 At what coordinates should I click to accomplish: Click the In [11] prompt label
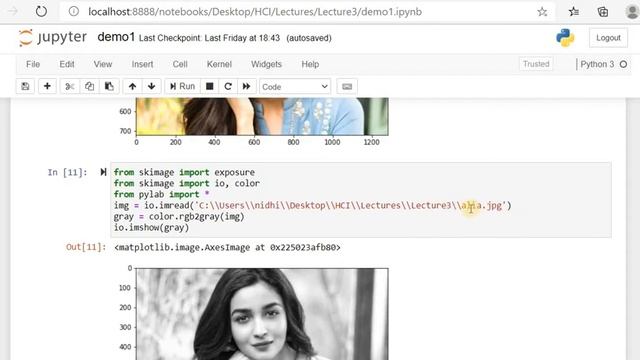(x=67, y=173)
